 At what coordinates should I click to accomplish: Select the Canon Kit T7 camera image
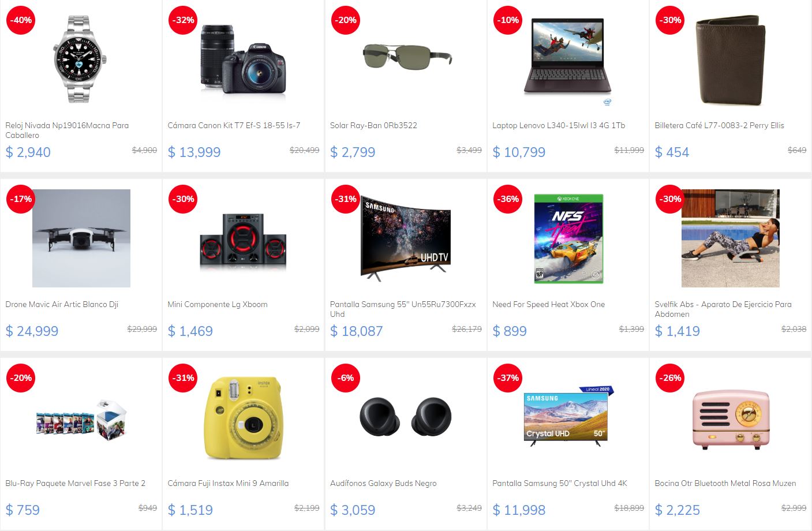(243, 59)
